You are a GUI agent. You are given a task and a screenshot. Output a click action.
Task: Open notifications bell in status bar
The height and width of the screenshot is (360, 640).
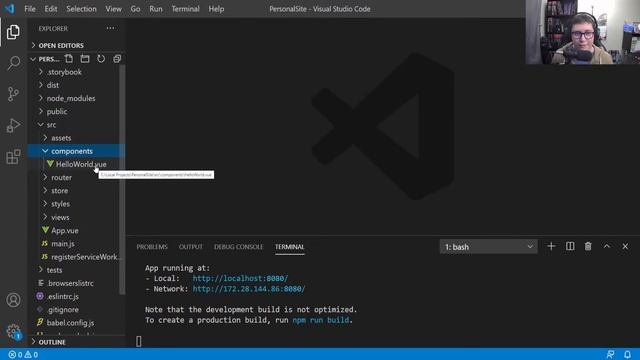(x=627, y=354)
